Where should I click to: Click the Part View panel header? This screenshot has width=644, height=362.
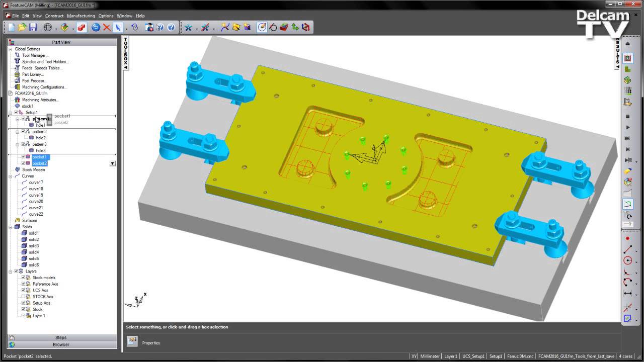pos(61,42)
